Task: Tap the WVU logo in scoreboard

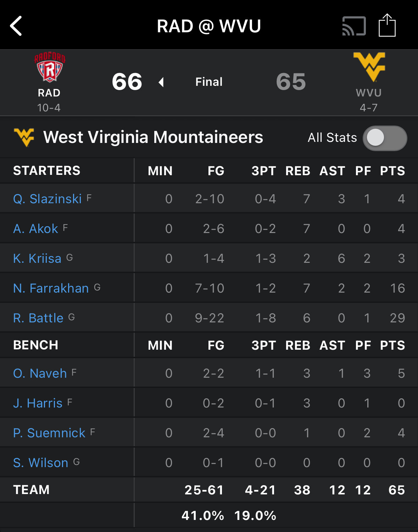Action: click(x=369, y=67)
